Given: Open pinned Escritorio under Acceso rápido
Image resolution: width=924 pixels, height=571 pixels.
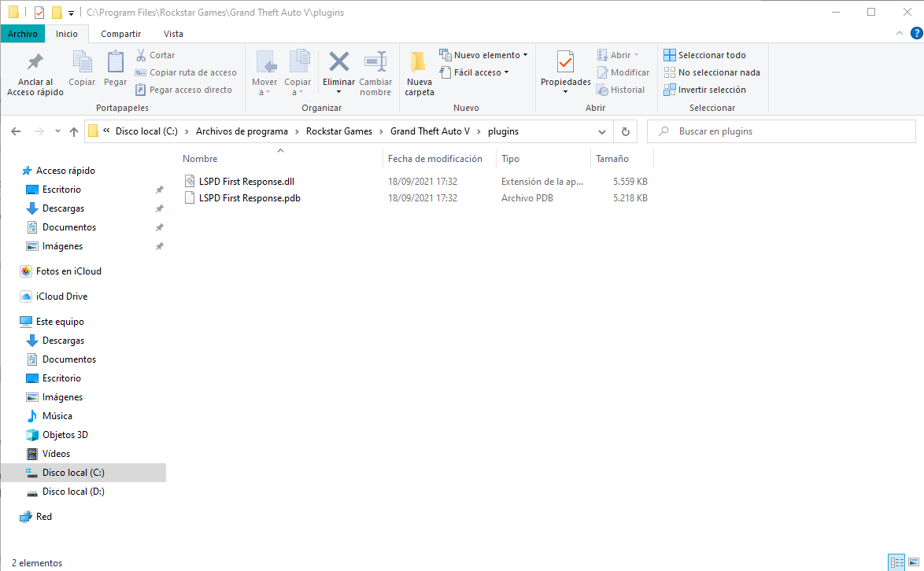Looking at the screenshot, I should pyautogui.click(x=61, y=190).
